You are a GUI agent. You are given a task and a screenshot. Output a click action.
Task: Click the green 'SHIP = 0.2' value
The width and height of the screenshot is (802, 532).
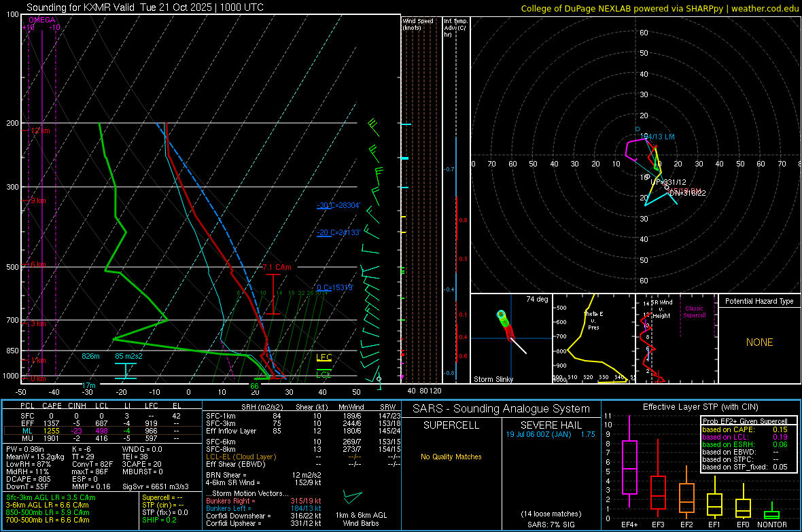click(159, 520)
